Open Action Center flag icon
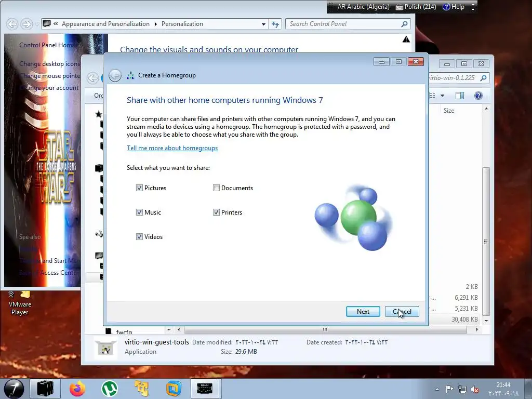The image size is (532, 399). pos(449,389)
